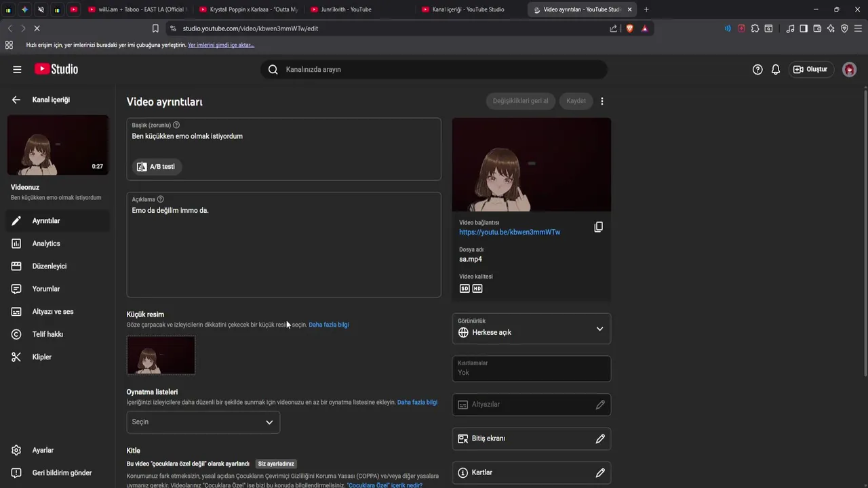This screenshot has height=488, width=868.
Task: Open the Klipler sidebar section
Action: pyautogui.click(x=58, y=357)
